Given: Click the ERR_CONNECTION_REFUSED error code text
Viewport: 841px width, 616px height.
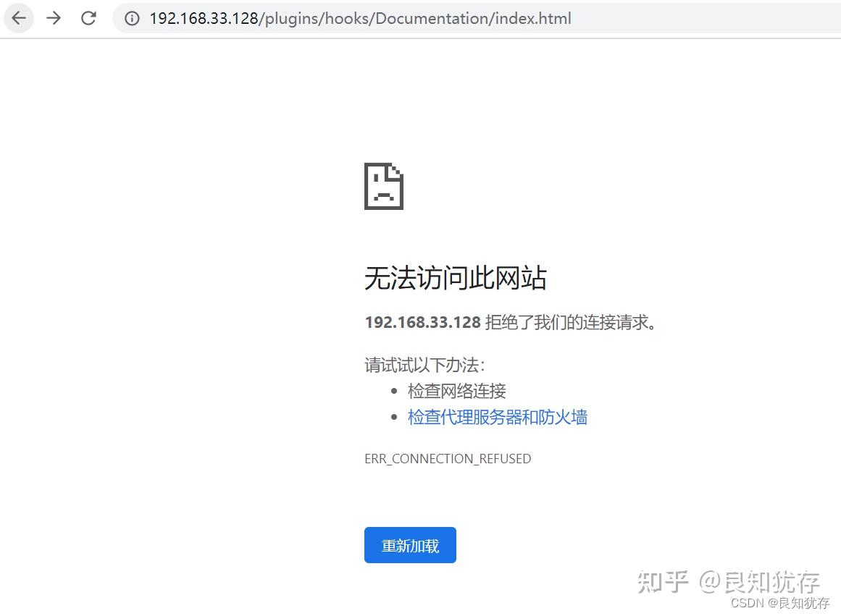Looking at the screenshot, I should pos(448,458).
